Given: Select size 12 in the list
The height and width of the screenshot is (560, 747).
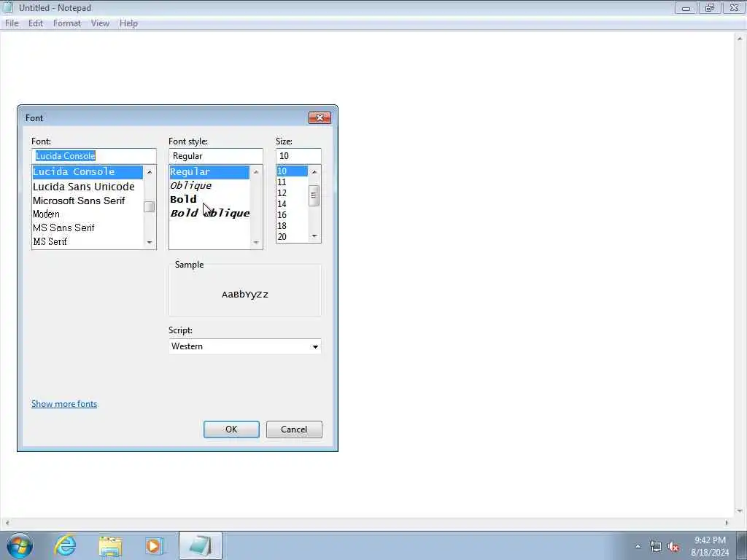Looking at the screenshot, I should click(293, 192).
